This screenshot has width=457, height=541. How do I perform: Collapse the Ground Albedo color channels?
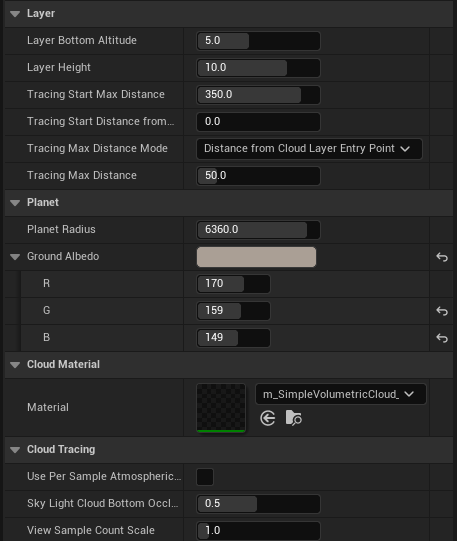click(x=15, y=257)
